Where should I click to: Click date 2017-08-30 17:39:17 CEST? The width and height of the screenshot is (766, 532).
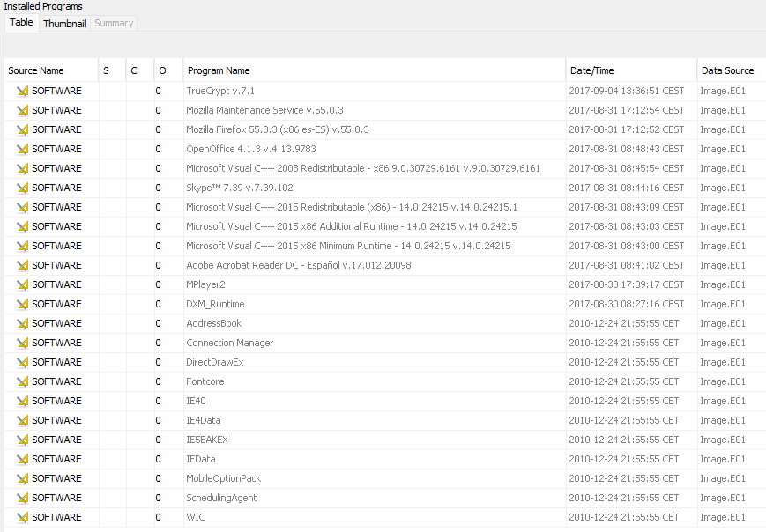coord(626,284)
